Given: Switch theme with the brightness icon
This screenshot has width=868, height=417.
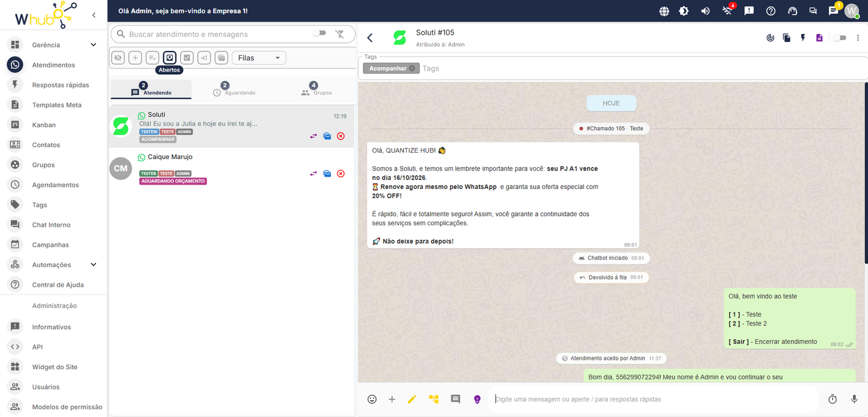Looking at the screenshot, I should 684,11.
